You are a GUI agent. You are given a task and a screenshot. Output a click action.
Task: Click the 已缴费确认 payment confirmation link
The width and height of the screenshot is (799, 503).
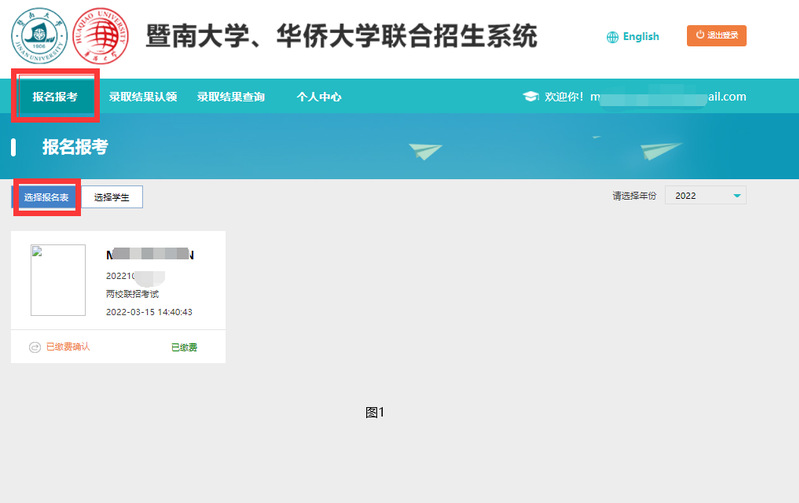pos(68,347)
